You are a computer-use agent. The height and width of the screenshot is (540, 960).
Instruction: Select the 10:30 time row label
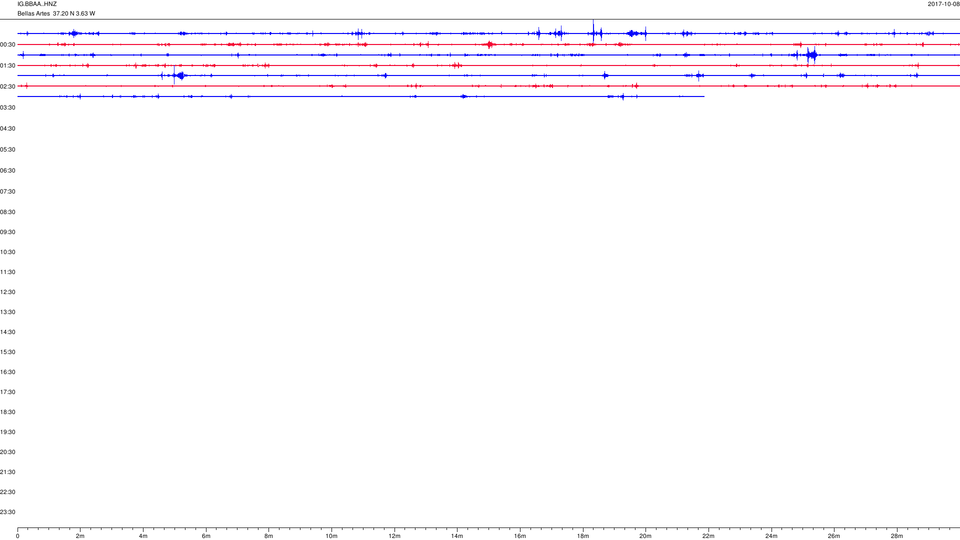[x=7, y=252]
